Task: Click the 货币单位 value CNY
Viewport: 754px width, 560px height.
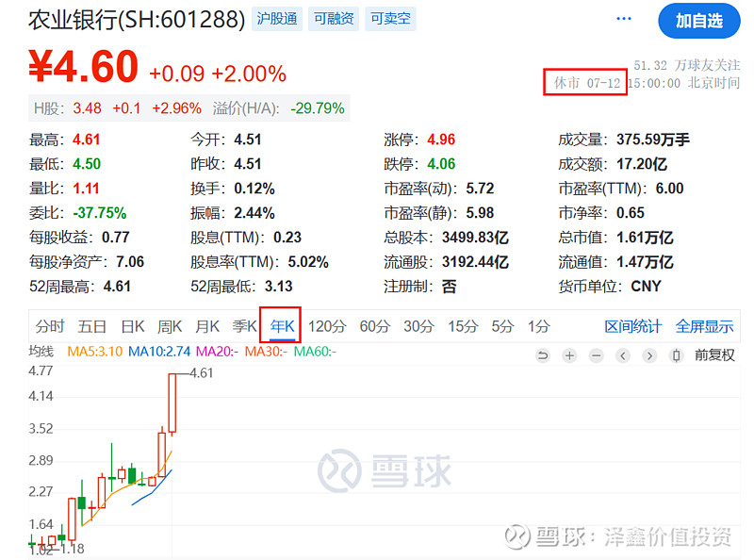Action: pyautogui.click(x=646, y=287)
